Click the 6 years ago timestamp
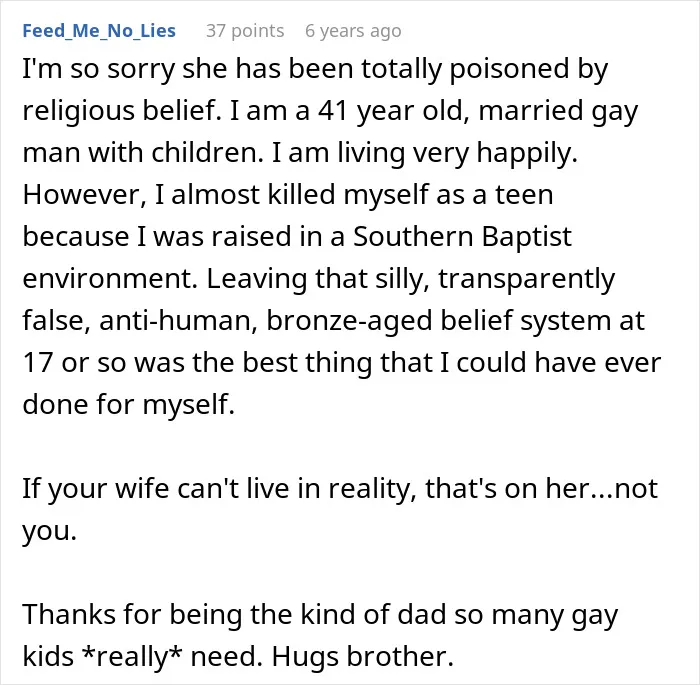The height and width of the screenshot is (685, 700). [353, 31]
